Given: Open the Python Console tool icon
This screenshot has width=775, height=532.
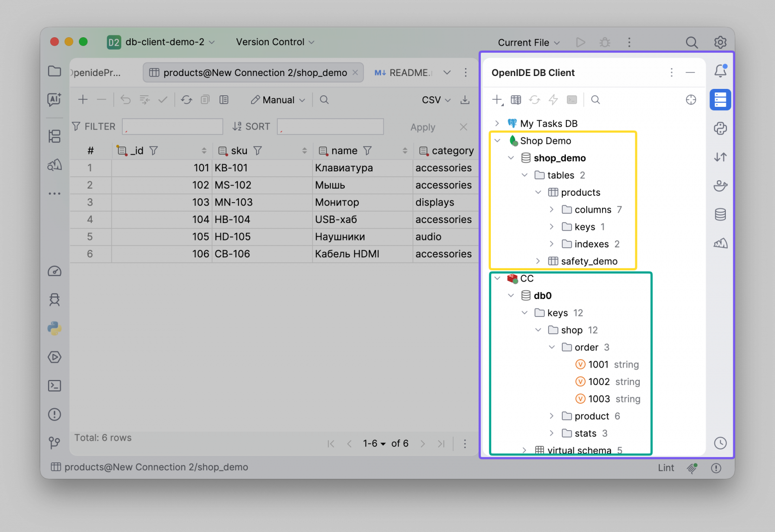Looking at the screenshot, I should pos(55,328).
